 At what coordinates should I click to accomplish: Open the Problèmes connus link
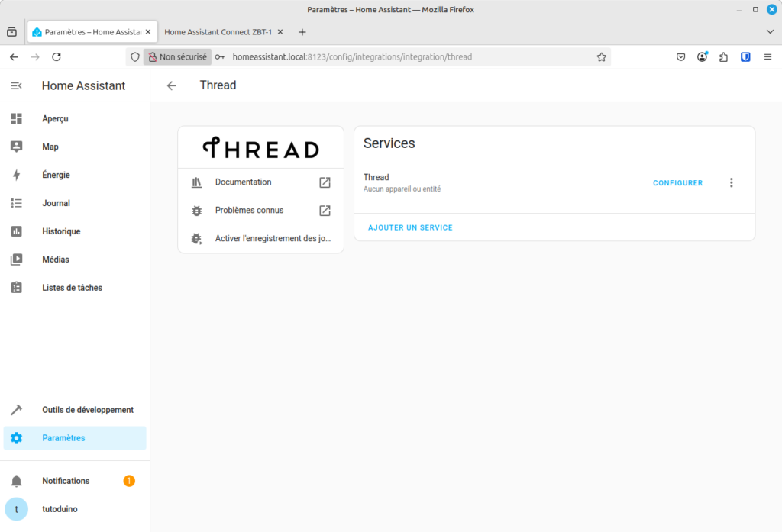[261, 211]
